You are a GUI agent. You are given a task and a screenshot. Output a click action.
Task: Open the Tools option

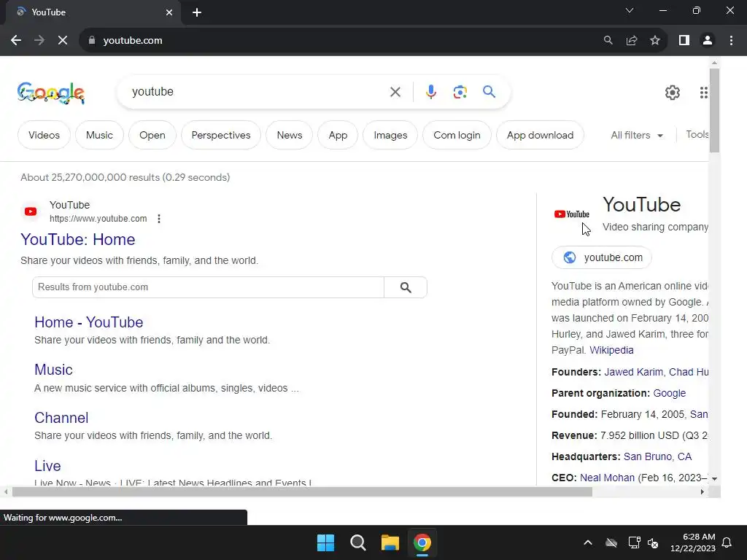[x=697, y=135]
